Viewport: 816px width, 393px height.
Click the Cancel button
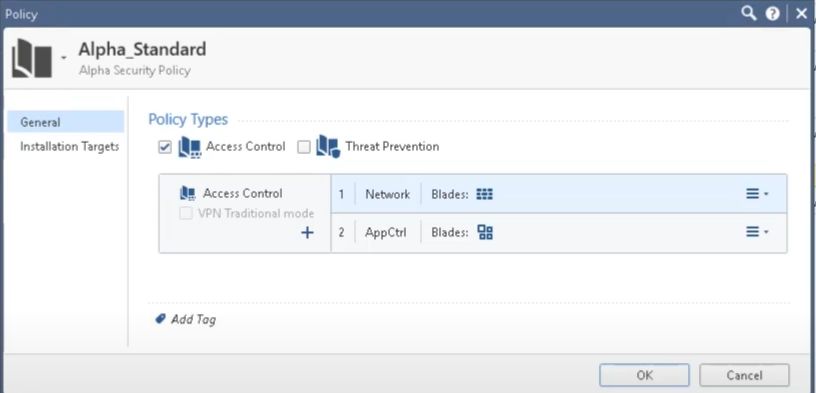744,375
